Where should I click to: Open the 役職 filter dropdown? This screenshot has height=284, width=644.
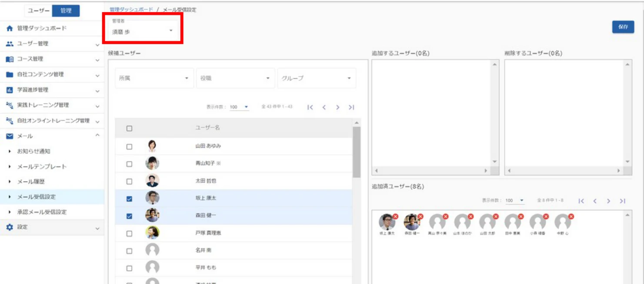point(235,78)
